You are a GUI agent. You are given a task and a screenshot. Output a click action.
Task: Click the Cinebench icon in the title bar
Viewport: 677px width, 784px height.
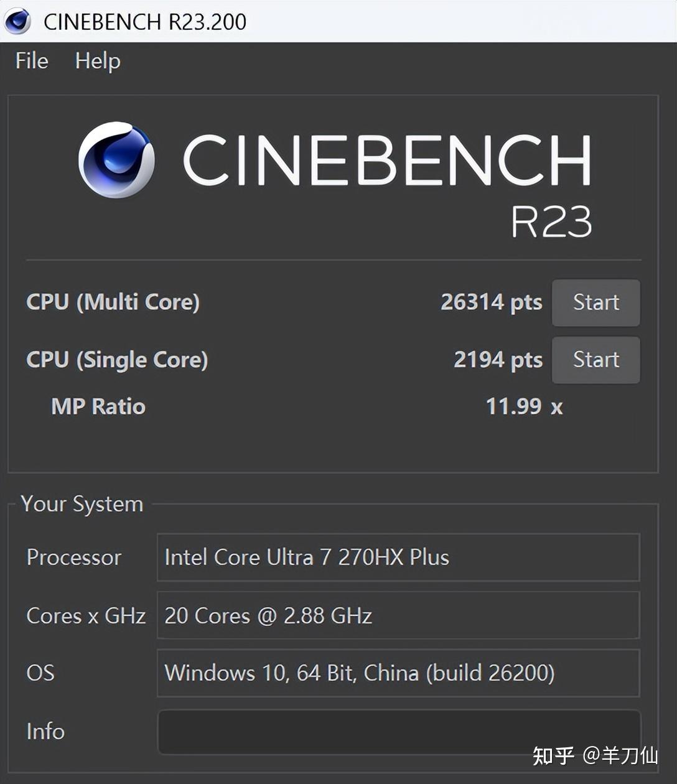(x=17, y=21)
